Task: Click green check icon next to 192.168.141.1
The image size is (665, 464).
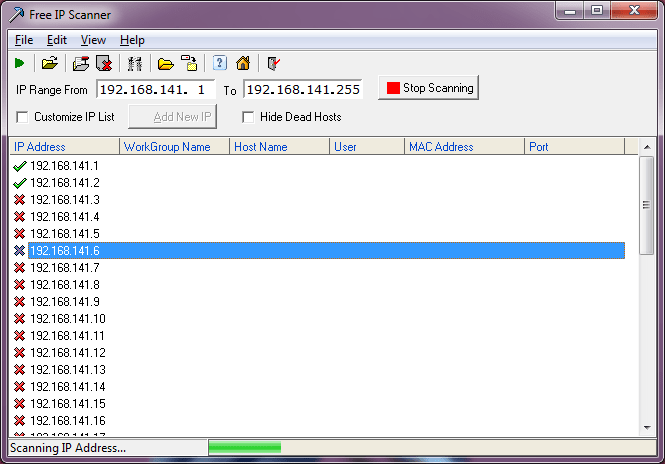Action: tap(20, 166)
